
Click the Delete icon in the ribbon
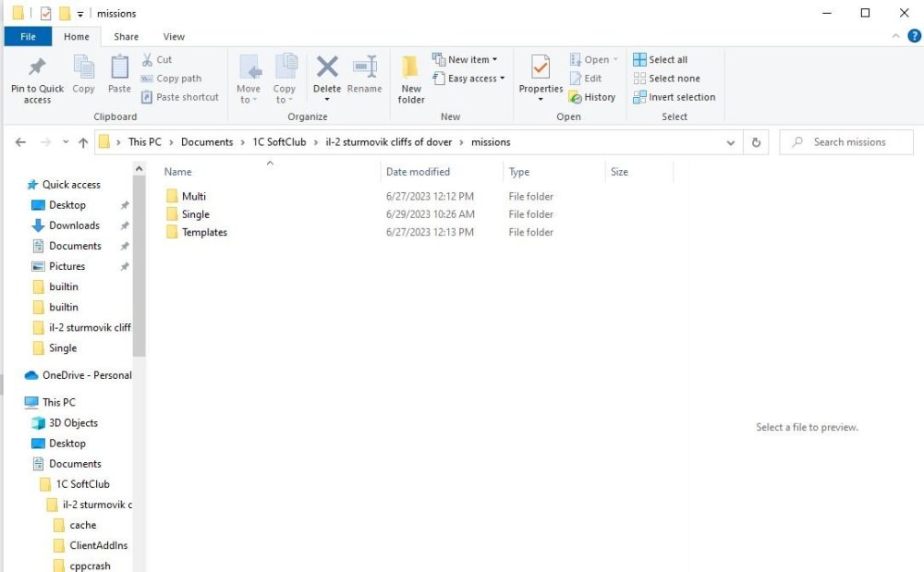[x=327, y=67]
